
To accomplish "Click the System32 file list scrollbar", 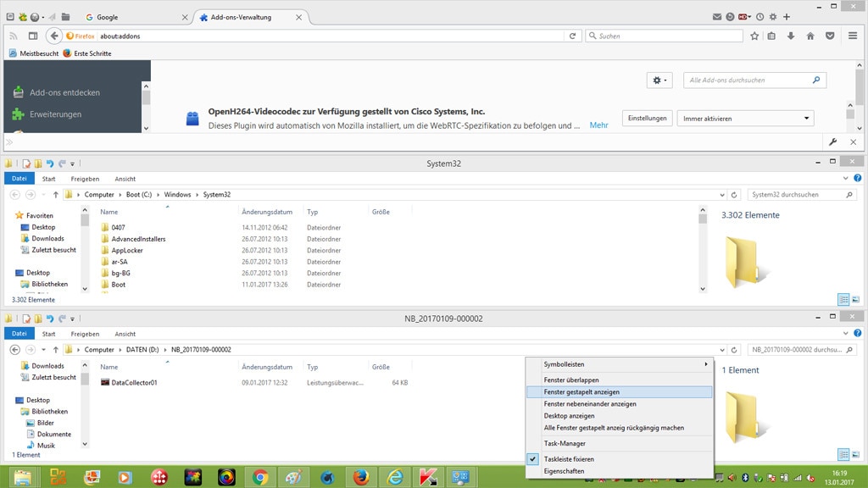I will [x=703, y=249].
